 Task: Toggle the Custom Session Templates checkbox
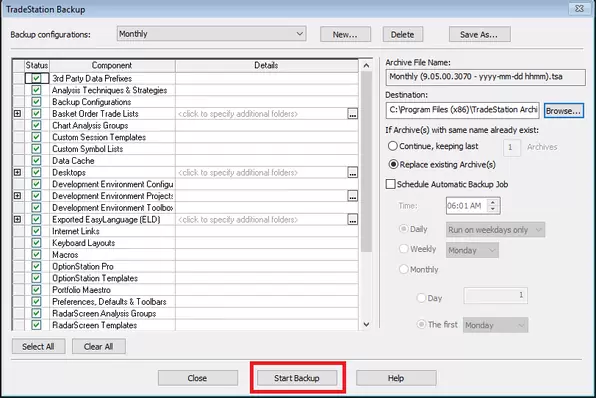pyautogui.click(x=36, y=137)
